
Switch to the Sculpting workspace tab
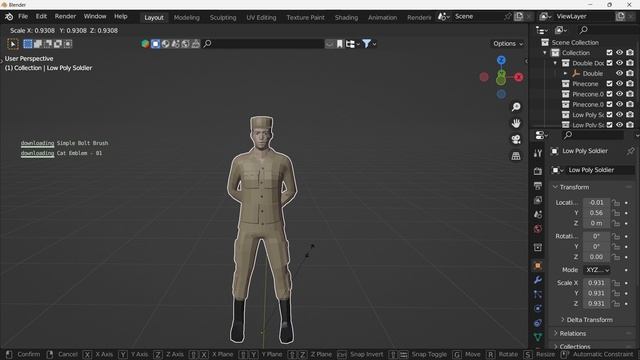(223, 18)
